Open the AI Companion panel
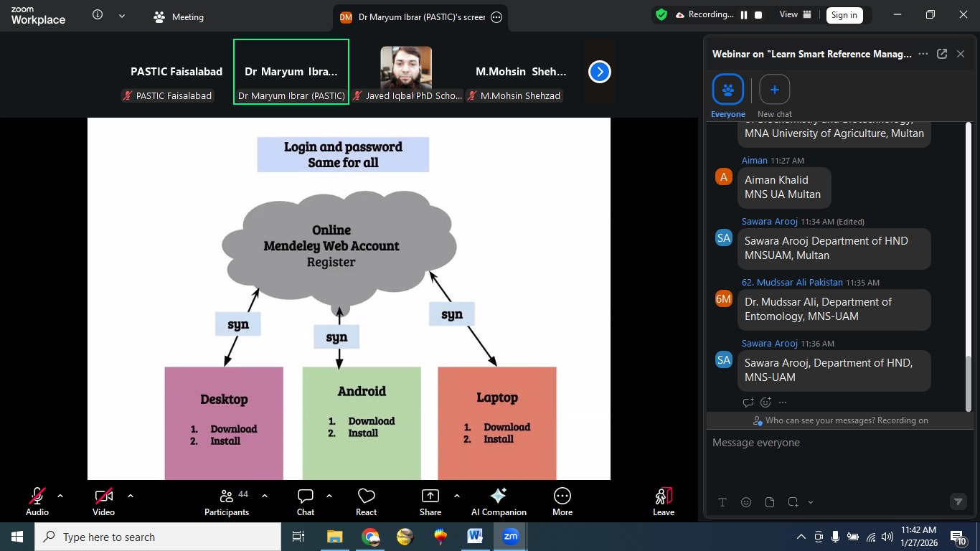The height and width of the screenshot is (551, 980). tap(498, 501)
